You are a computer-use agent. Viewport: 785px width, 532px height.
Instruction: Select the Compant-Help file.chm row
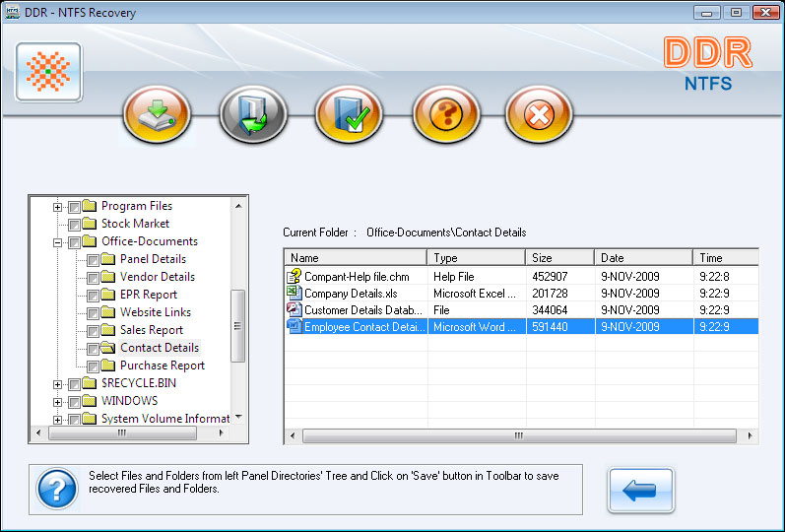tap(521, 276)
